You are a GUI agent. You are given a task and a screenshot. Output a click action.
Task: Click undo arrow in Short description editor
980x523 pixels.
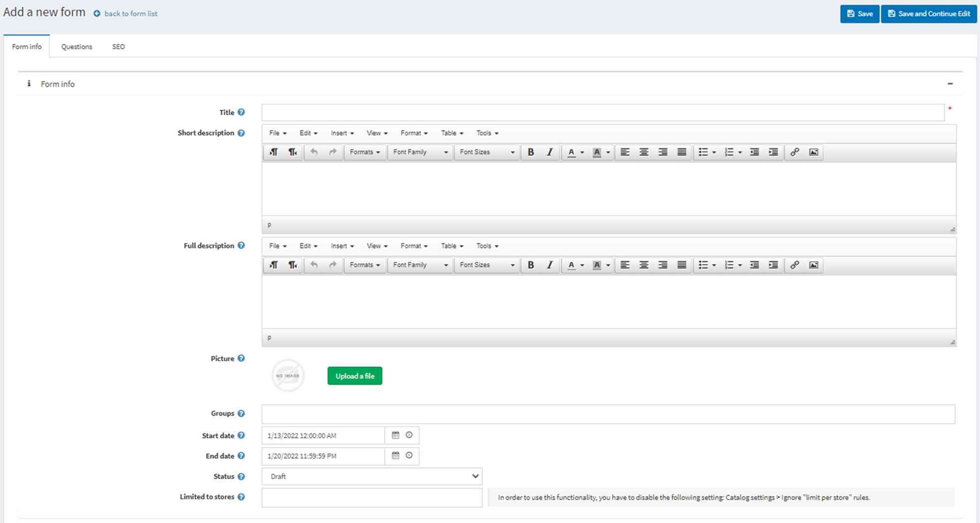[x=314, y=152]
